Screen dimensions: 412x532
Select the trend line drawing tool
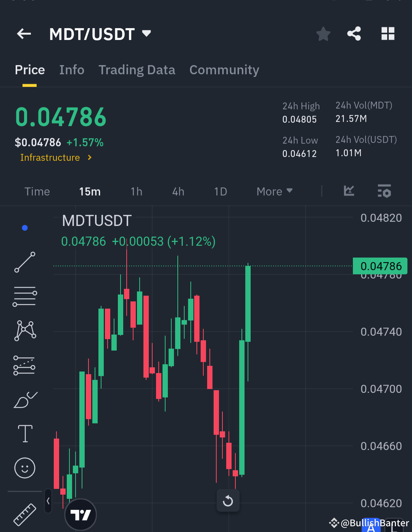coord(25,263)
